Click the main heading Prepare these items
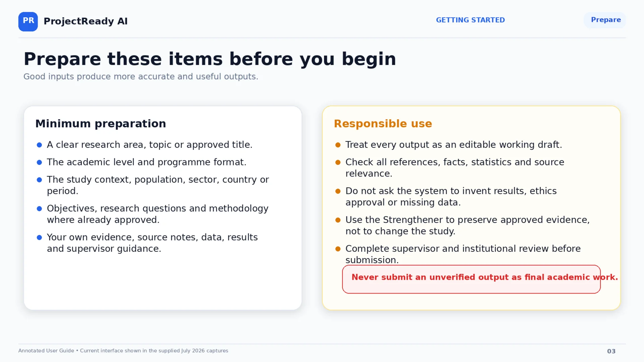 pyautogui.click(x=210, y=59)
